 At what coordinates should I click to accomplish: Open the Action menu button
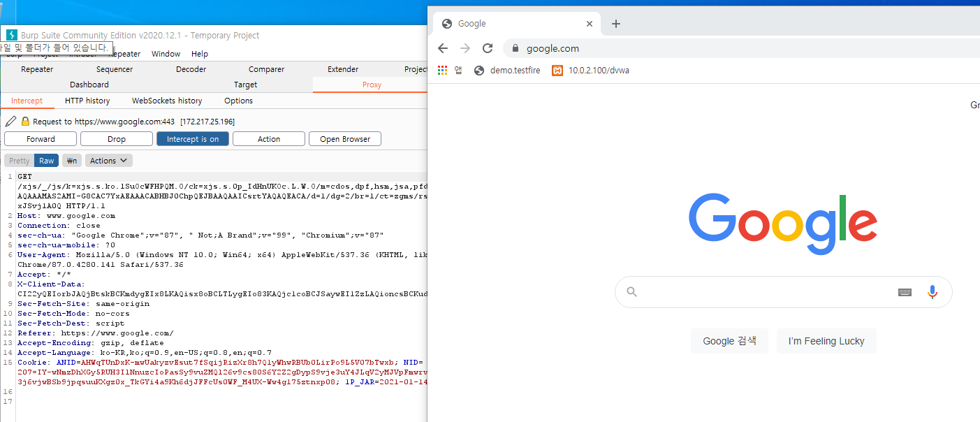click(269, 139)
